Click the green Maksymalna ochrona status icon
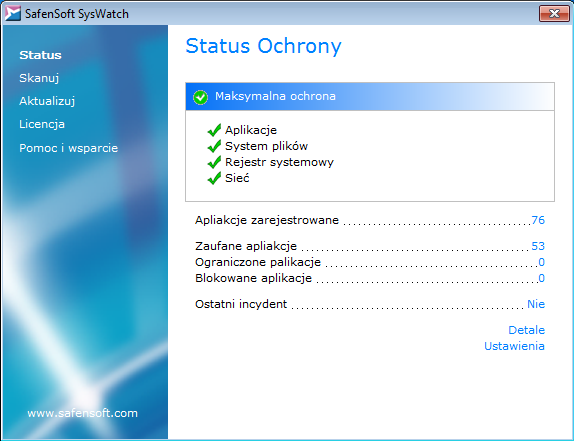The width and height of the screenshot is (574, 441). point(200,97)
